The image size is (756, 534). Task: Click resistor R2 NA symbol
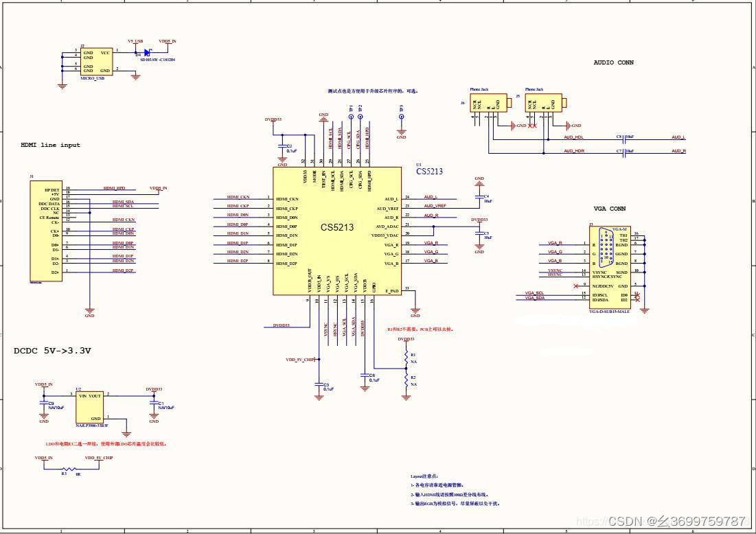pos(406,380)
